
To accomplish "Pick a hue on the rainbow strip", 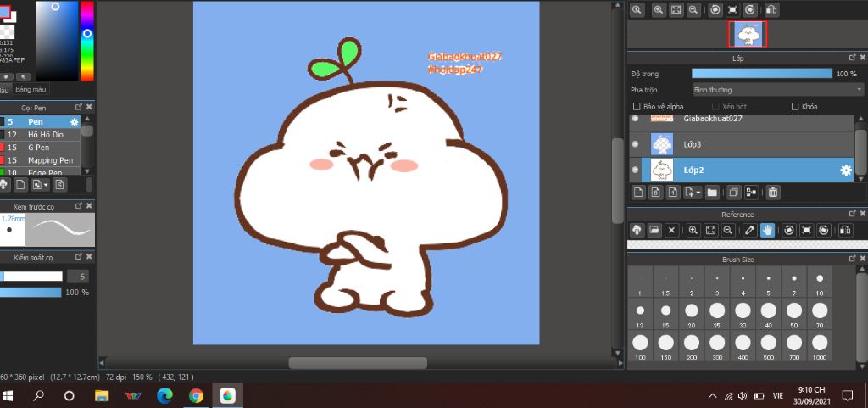I will coord(87,41).
